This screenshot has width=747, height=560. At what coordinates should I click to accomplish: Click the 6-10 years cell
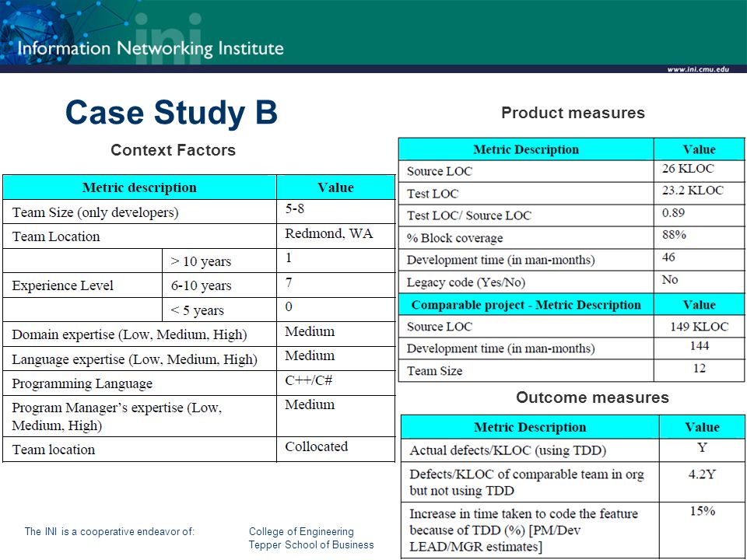click(x=201, y=285)
